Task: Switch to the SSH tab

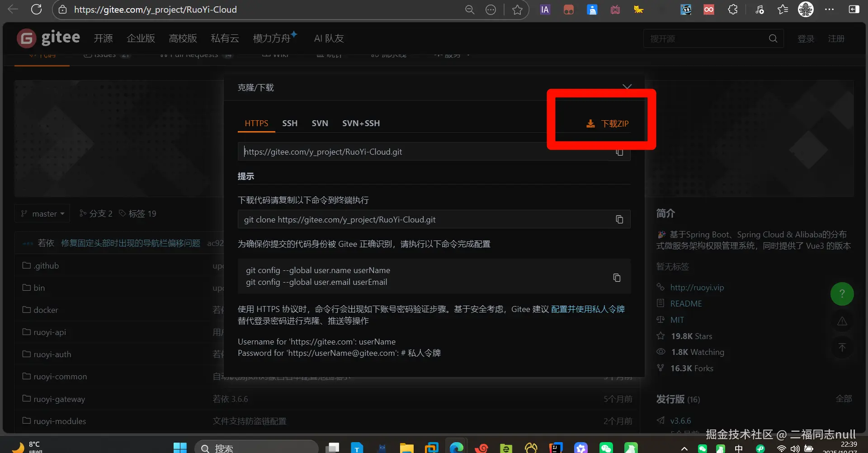Action: pos(290,123)
